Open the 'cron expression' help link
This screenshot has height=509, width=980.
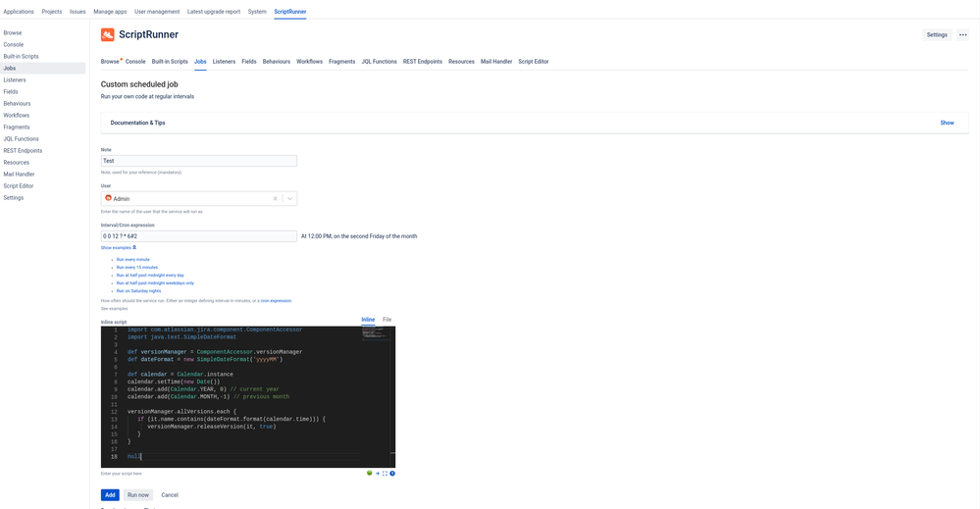(x=276, y=301)
